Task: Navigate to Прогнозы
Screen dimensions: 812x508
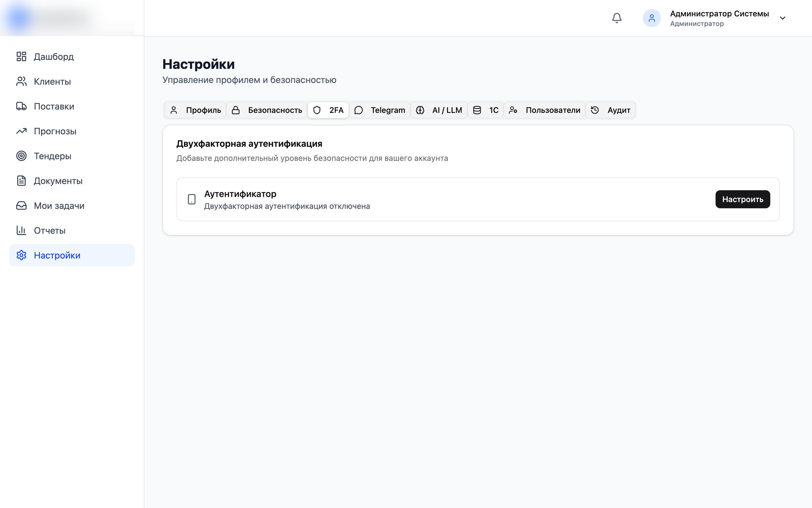Action: 72,131
